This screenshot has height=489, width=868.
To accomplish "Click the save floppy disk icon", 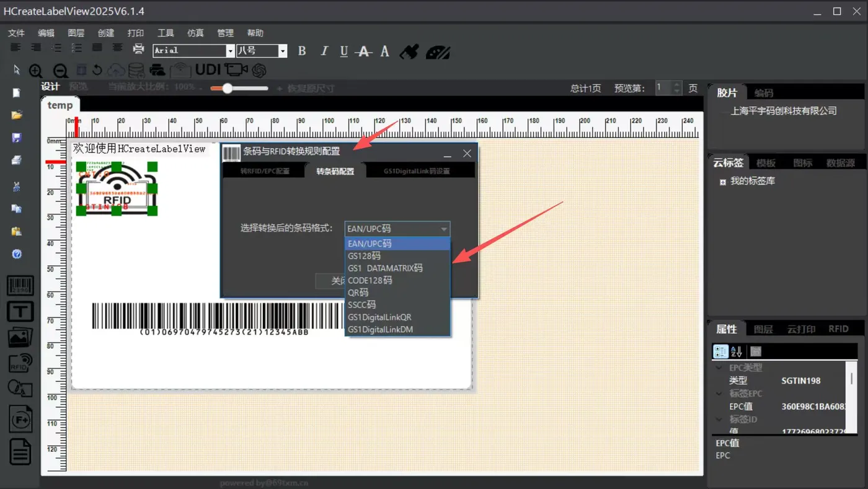I will coord(17,138).
